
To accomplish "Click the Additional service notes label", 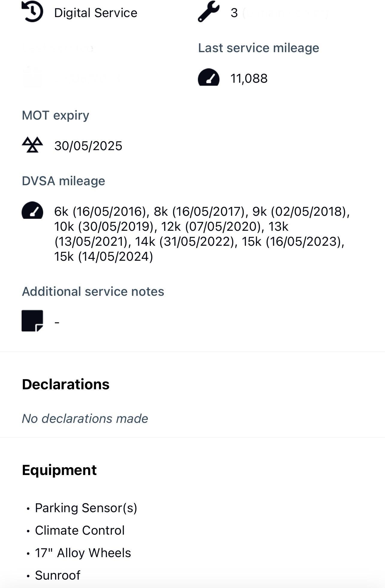I will point(93,292).
